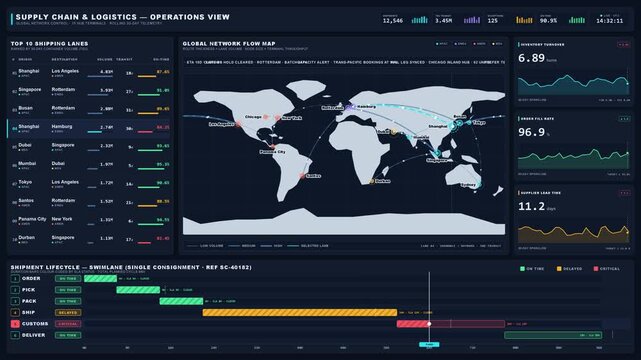Viewport: 641px width, 360px height.
Task: Click the Volume column header in lanes table
Action: (105, 60)
